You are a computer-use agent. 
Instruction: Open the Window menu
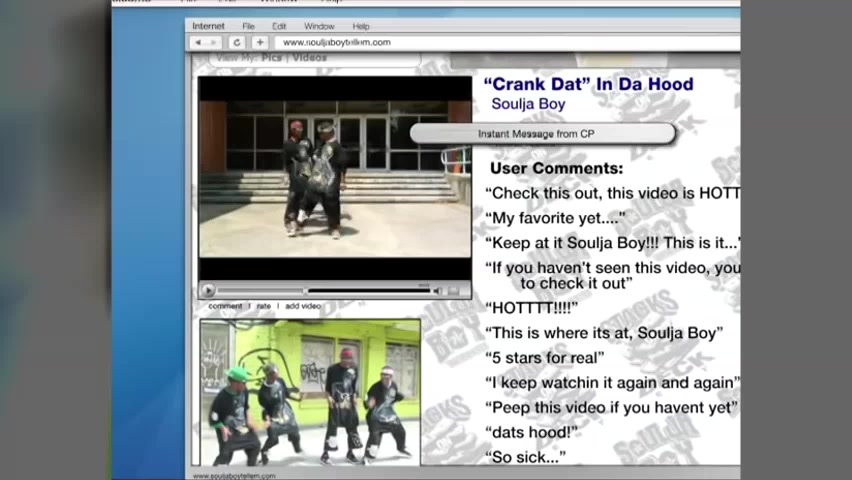tap(319, 26)
